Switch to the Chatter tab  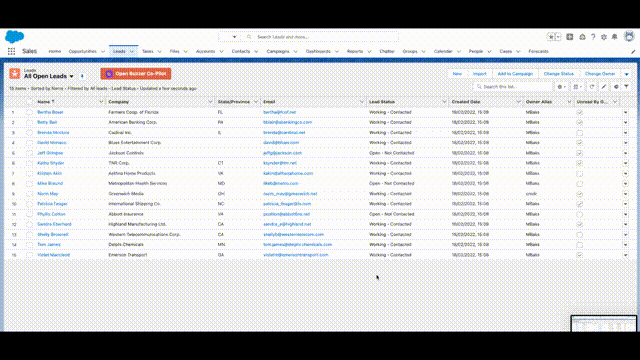387,51
